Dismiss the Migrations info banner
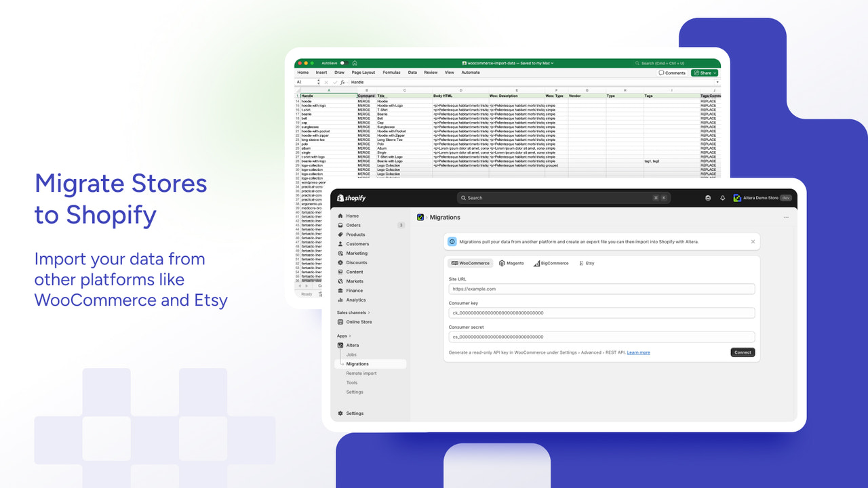The image size is (868, 488). [753, 241]
